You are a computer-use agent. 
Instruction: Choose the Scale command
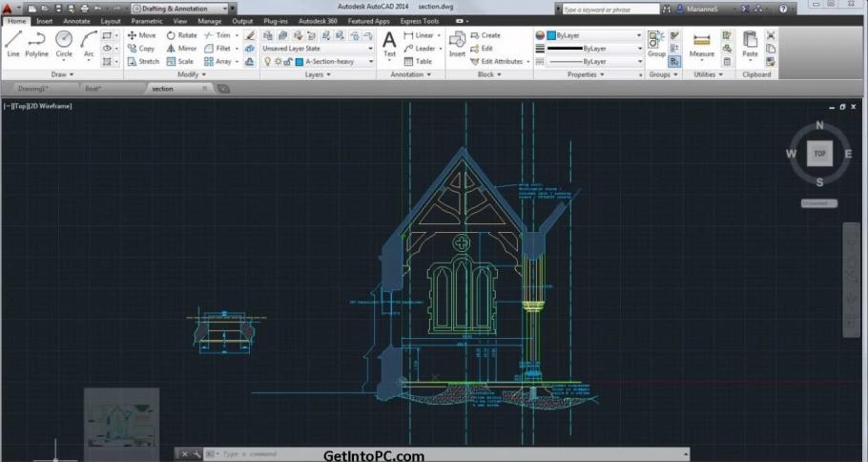point(180,61)
